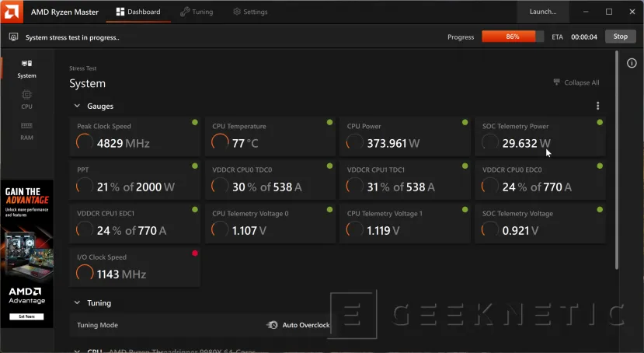Click the CPU Temperature gauge dial
The width and height of the screenshot is (644, 353).
[220, 142]
